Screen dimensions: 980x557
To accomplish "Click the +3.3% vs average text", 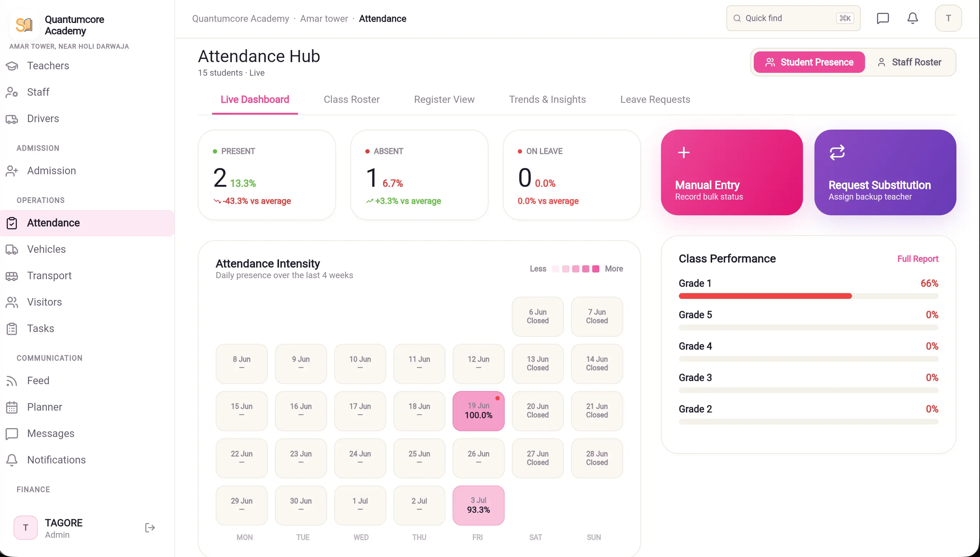I will 408,201.
